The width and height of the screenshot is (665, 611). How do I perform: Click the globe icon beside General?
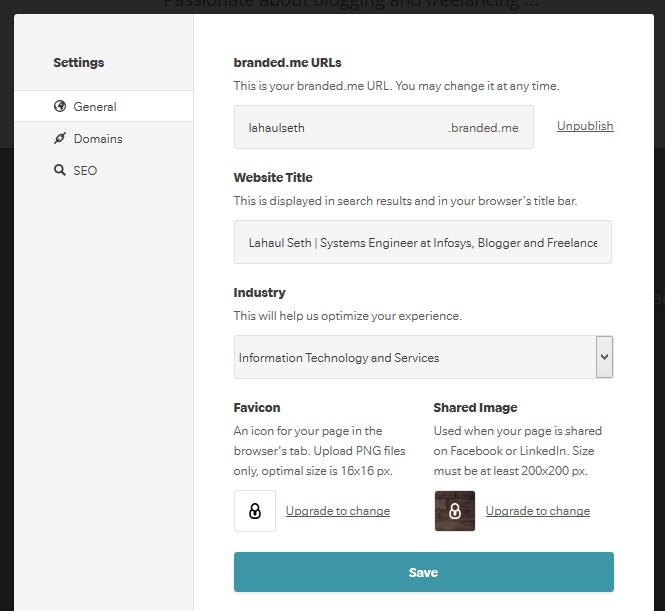point(60,107)
